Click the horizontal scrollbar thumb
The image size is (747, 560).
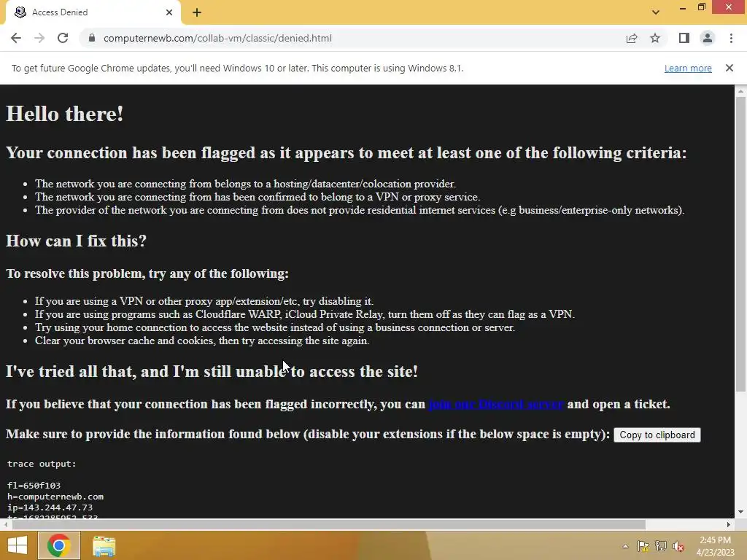329,524
